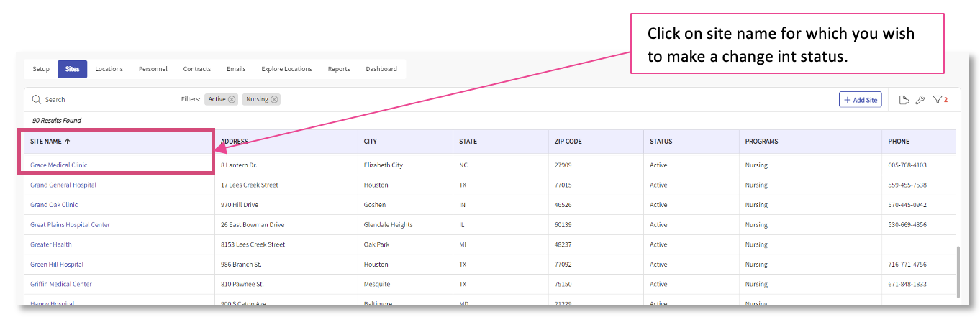Select the address 8153 Lees Creek Street
The image size is (980, 322).
point(253,244)
